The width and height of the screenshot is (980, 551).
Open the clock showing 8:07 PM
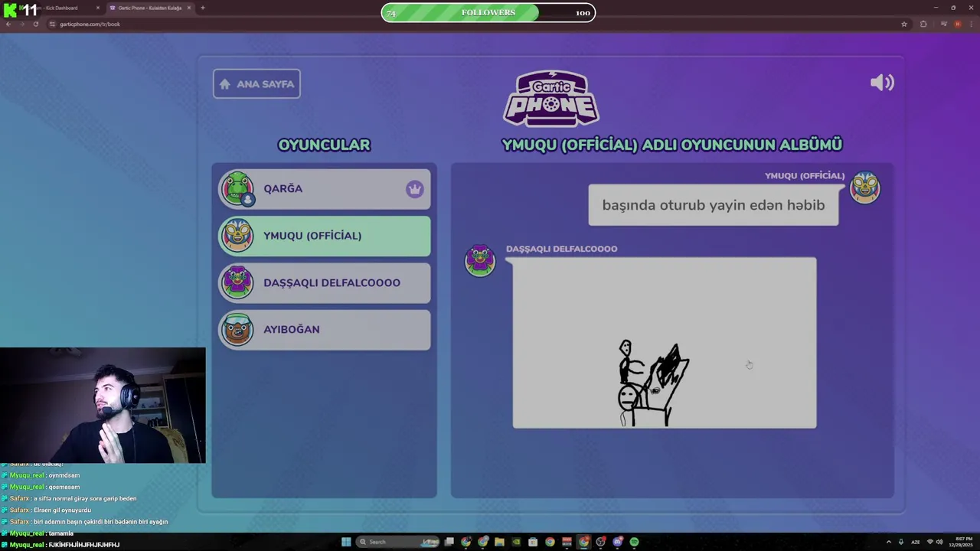point(961,542)
